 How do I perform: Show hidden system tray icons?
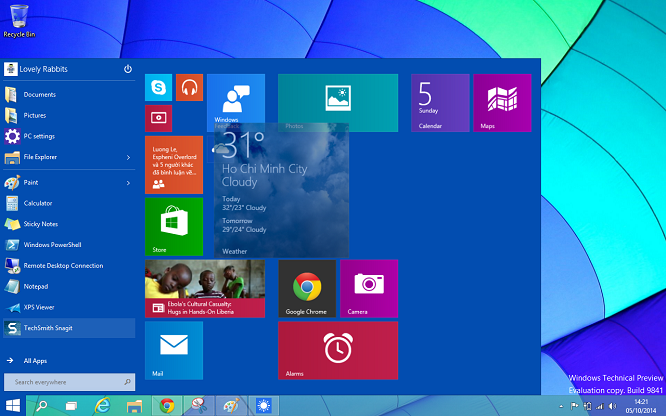[562, 407]
